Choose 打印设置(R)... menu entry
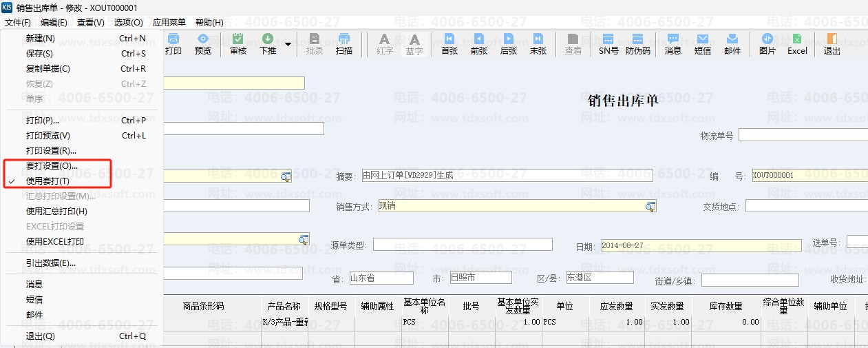The width and height of the screenshot is (868, 348). [82, 151]
